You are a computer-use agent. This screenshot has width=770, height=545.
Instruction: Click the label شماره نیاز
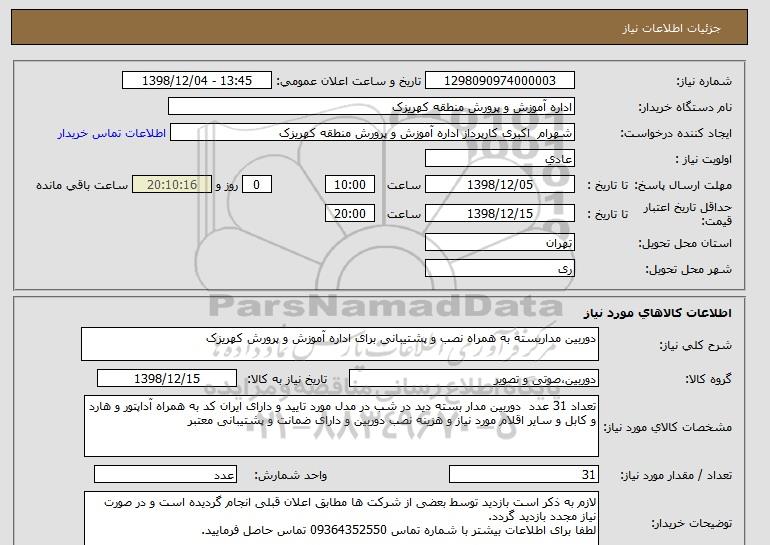[704, 82]
